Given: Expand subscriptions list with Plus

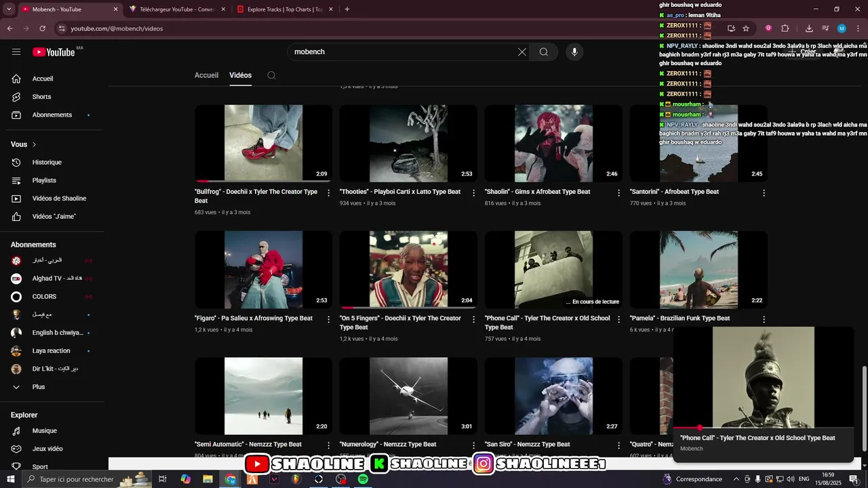Looking at the screenshot, I should coord(52,387).
